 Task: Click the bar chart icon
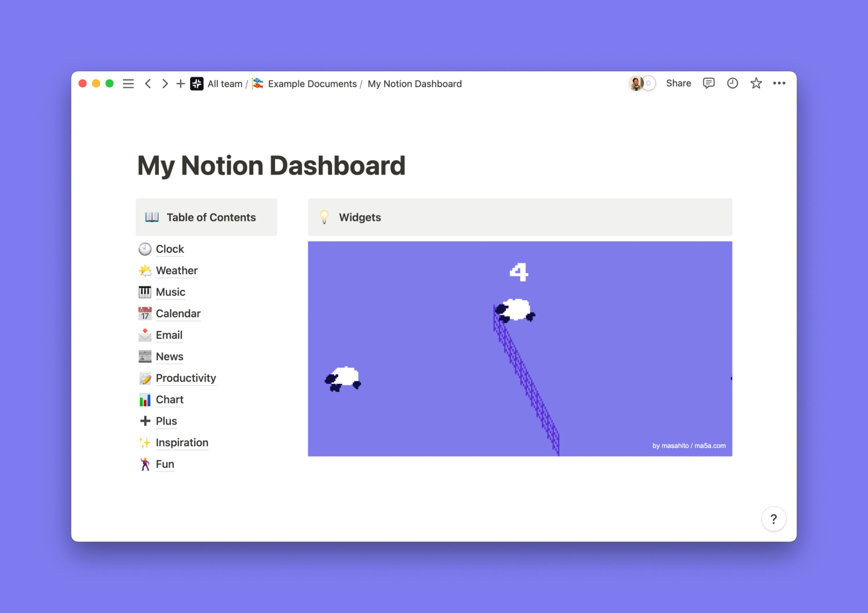pos(145,399)
